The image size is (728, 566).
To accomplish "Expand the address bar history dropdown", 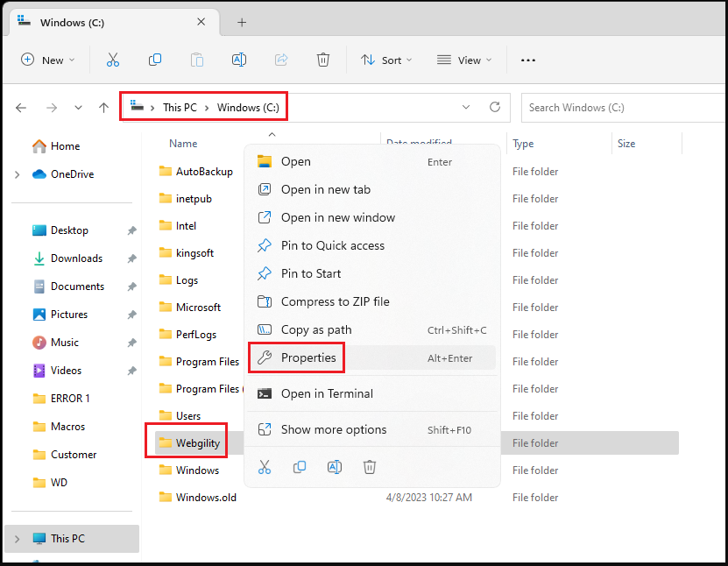I will click(465, 107).
